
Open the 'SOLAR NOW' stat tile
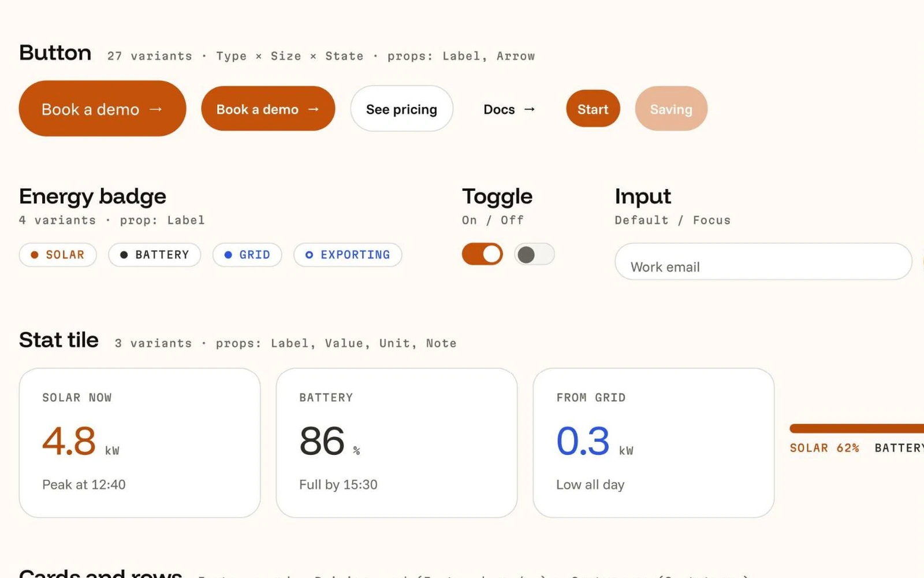coord(140,443)
